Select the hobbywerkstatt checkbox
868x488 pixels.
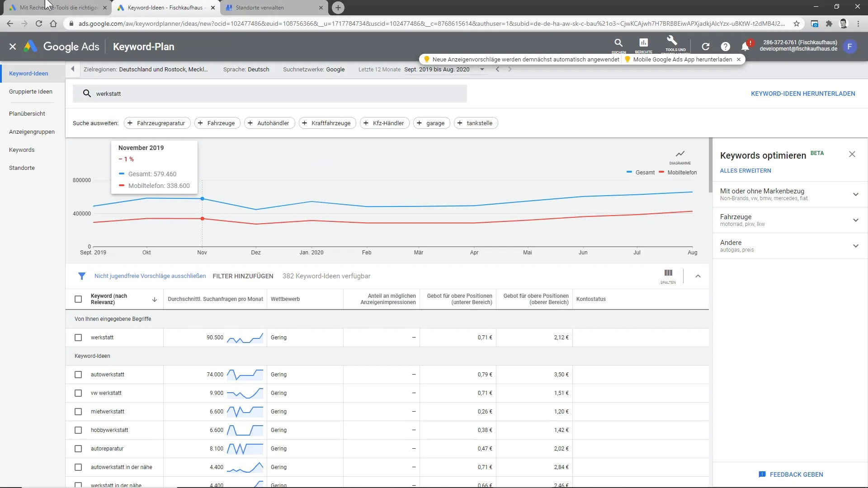pyautogui.click(x=78, y=430)
